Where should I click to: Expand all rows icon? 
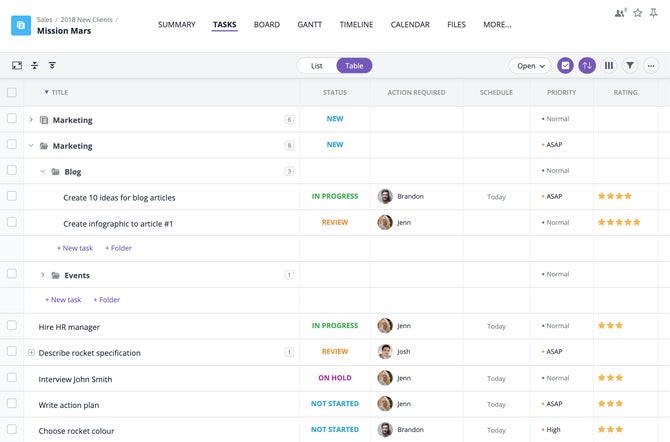(x=52, y=65)
